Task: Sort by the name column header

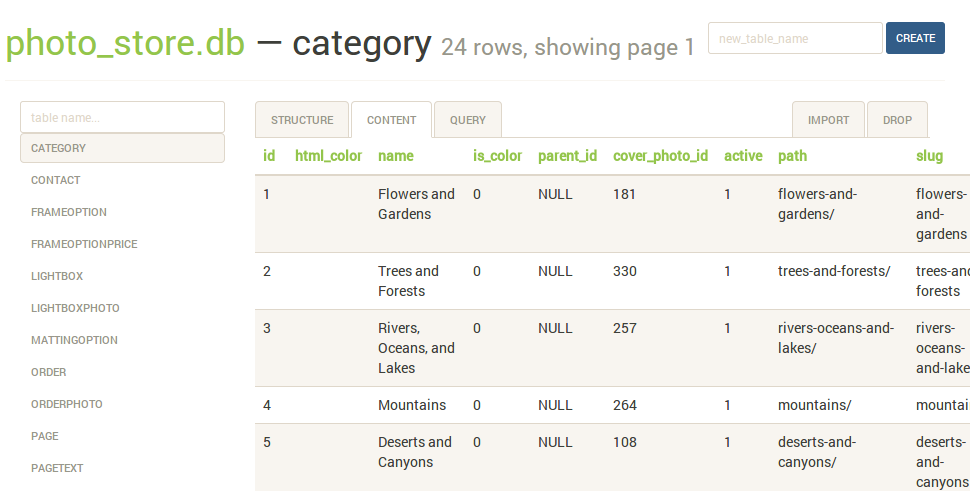Action: pos(396,156)
